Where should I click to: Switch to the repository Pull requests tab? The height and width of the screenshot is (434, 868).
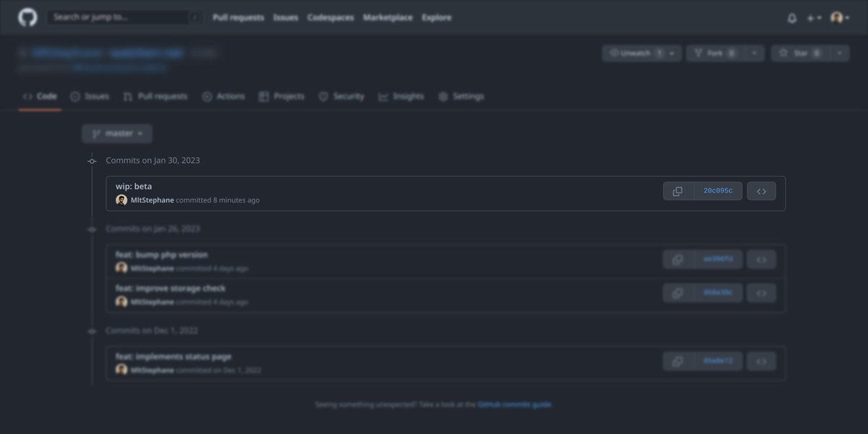(155, 96)
